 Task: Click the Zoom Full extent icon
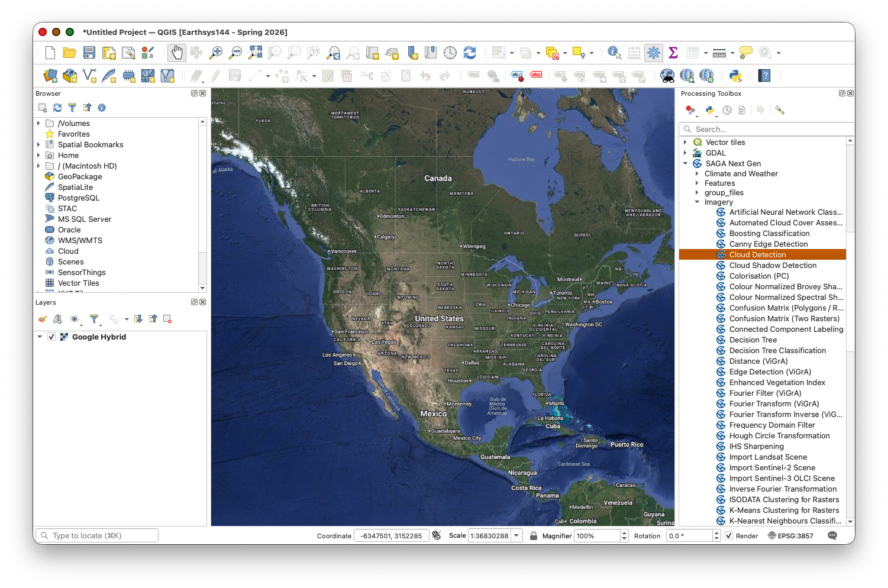pos(255,53)
